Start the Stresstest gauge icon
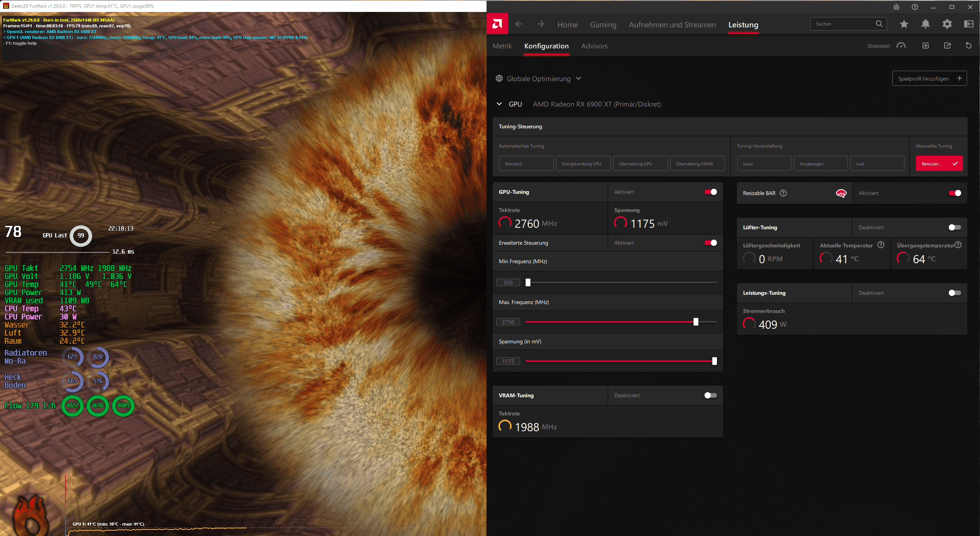The image size is (980, 536). point(901,45)
